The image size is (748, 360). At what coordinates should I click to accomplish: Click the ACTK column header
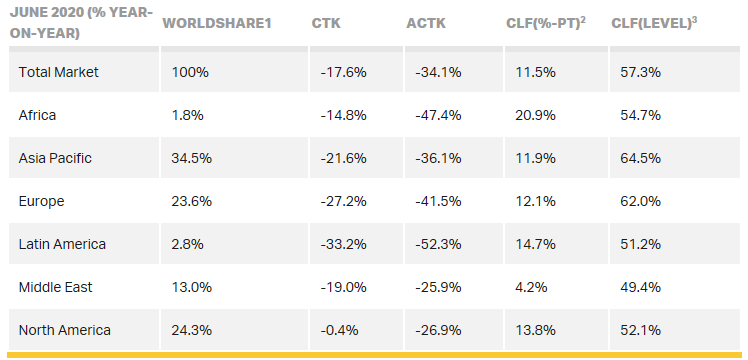click(x=426, y=23)
